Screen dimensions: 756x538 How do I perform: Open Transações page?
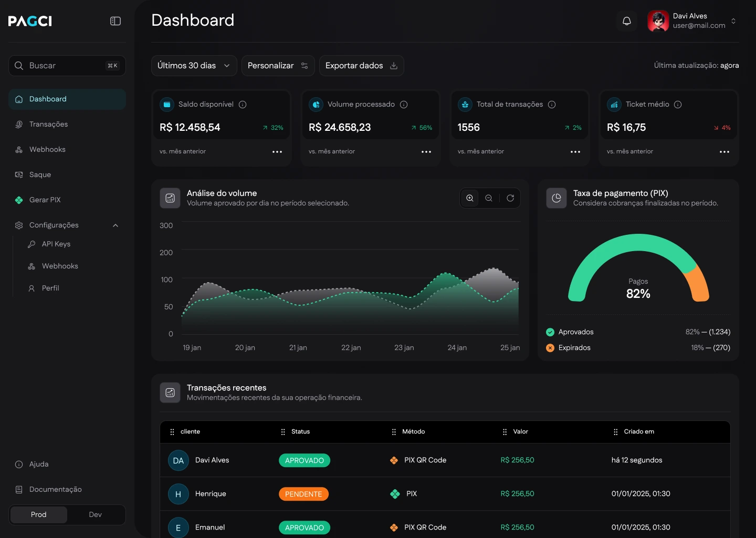pos(67,125)
